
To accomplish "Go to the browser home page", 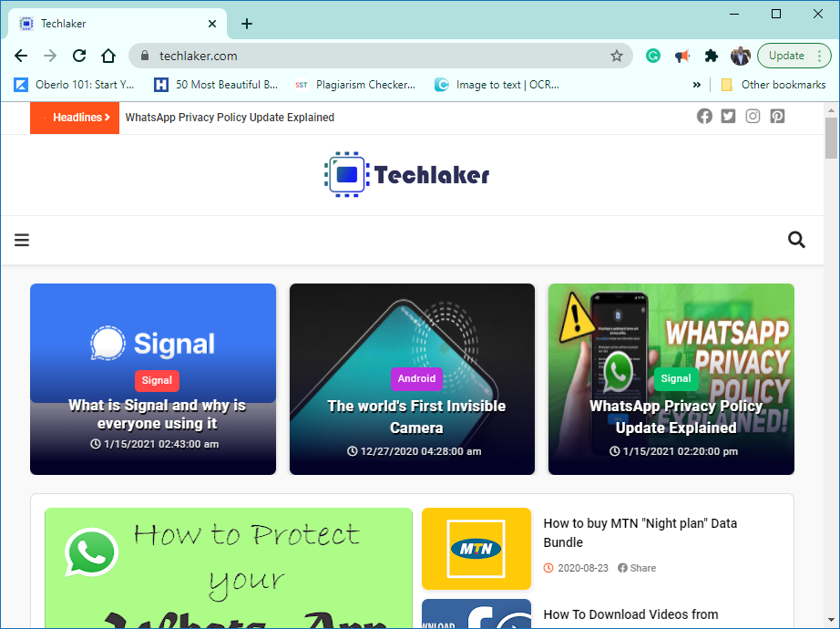I will (x=108, y=56).
